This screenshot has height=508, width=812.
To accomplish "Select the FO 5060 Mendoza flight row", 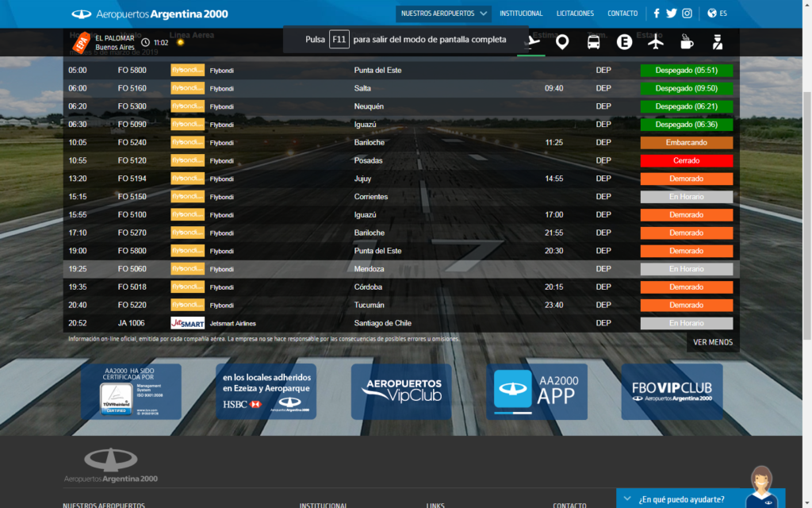I will [401, 269].
